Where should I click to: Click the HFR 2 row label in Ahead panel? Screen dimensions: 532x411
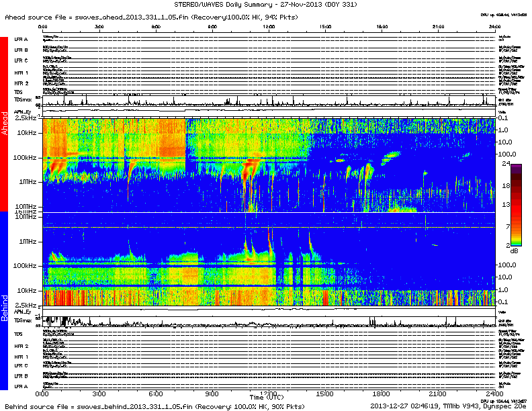(21, 83)
